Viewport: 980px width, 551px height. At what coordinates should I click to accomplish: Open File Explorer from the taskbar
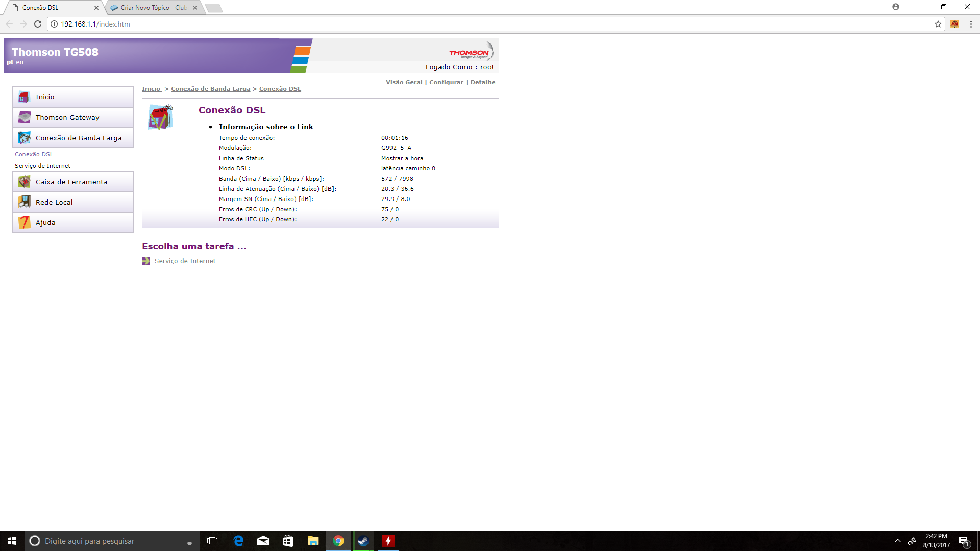click(313, 541)
